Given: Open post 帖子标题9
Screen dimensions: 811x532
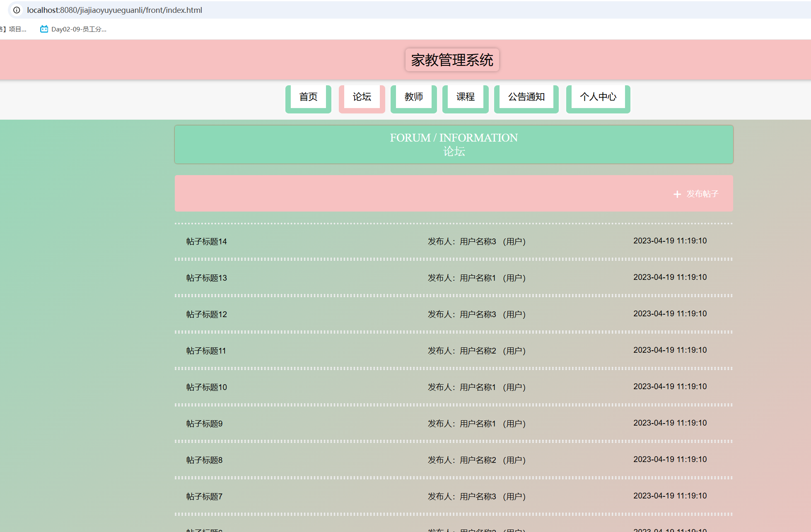Looking at the screenshot, I should [205, 424].
